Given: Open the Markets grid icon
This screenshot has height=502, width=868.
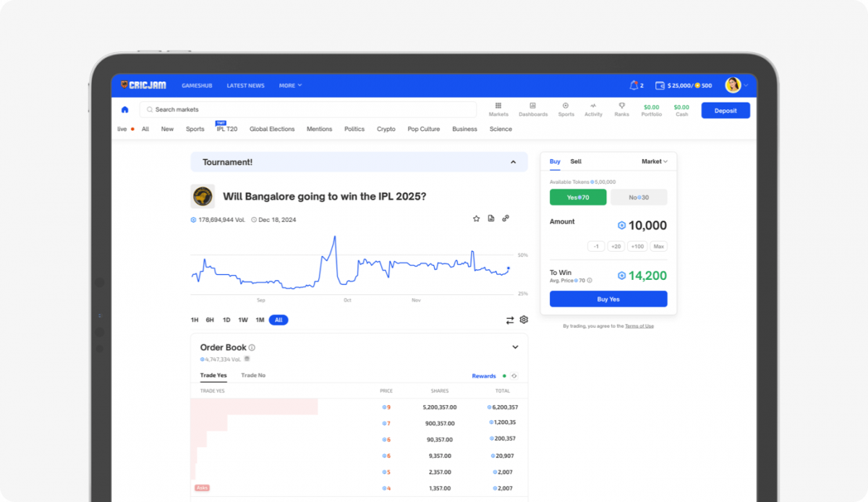Looking at the screenshot, I should pos(498,106).
